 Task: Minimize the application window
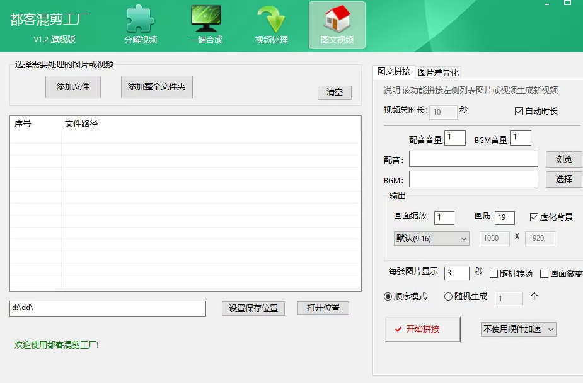click(x=546, y=3)
